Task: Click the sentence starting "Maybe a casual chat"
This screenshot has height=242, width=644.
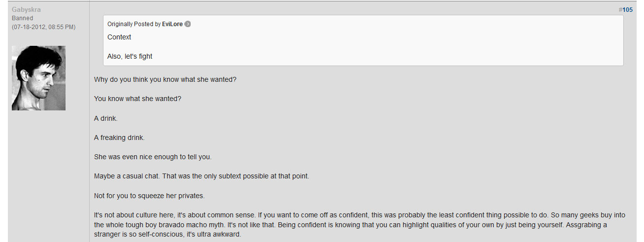Action: pyautogui.click(x=202, y=176)
